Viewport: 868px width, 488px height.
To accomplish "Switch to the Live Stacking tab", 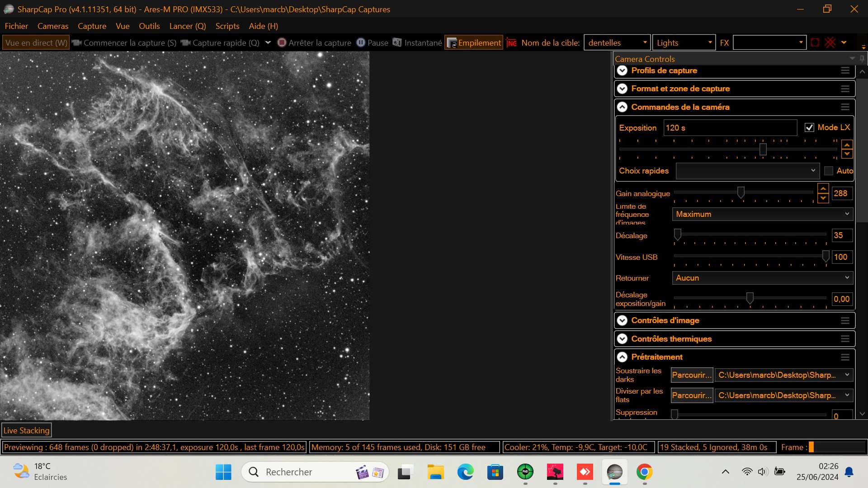I will [26, 431].
